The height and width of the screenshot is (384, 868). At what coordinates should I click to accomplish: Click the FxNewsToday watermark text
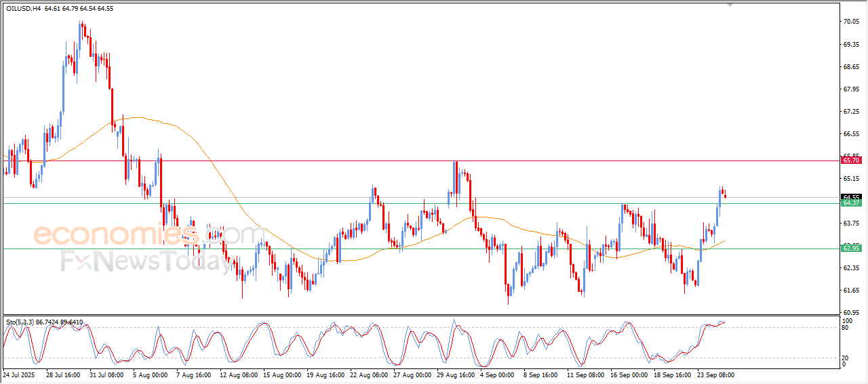click(146, 261)
